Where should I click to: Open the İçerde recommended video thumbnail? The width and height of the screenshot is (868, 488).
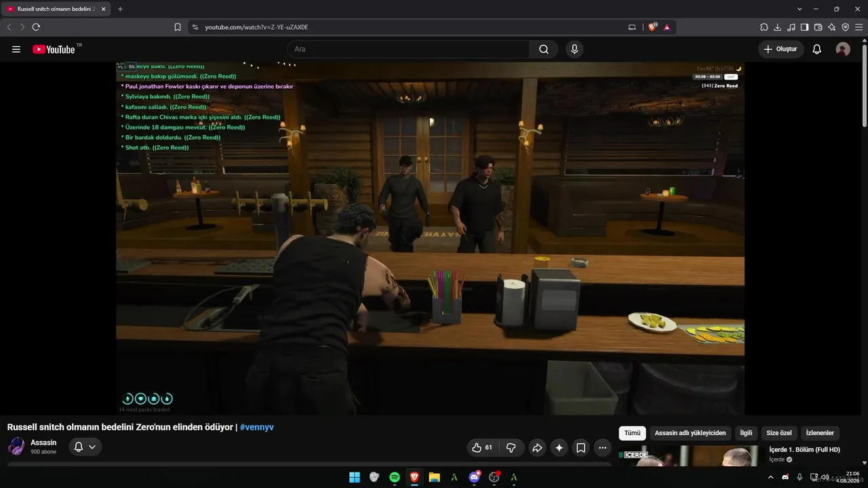[x=691, y=456]
